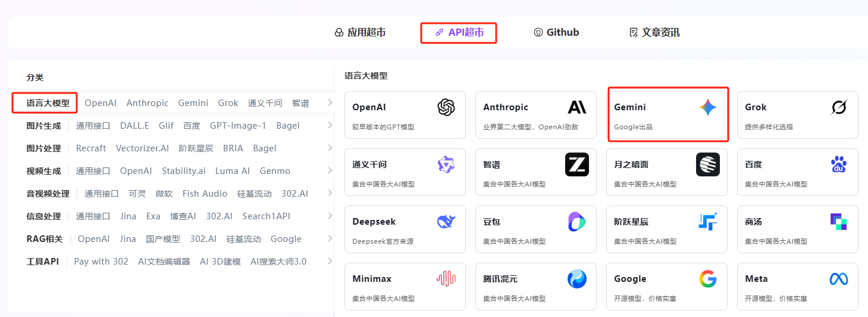Select the 音视频处理 category
The image size is (868, 317).
pyautogui.click(x=48, y=194)
